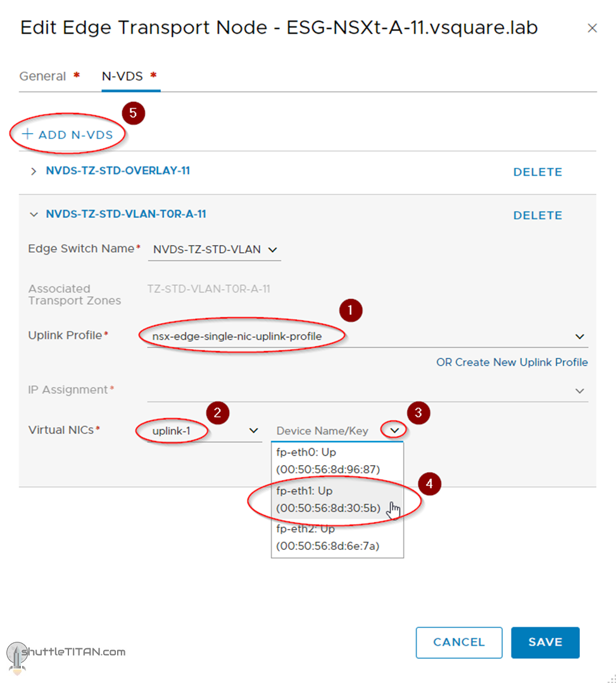Click the + ADD N-VDS link
Screen dimensions: 616x683
coord(68,134)
